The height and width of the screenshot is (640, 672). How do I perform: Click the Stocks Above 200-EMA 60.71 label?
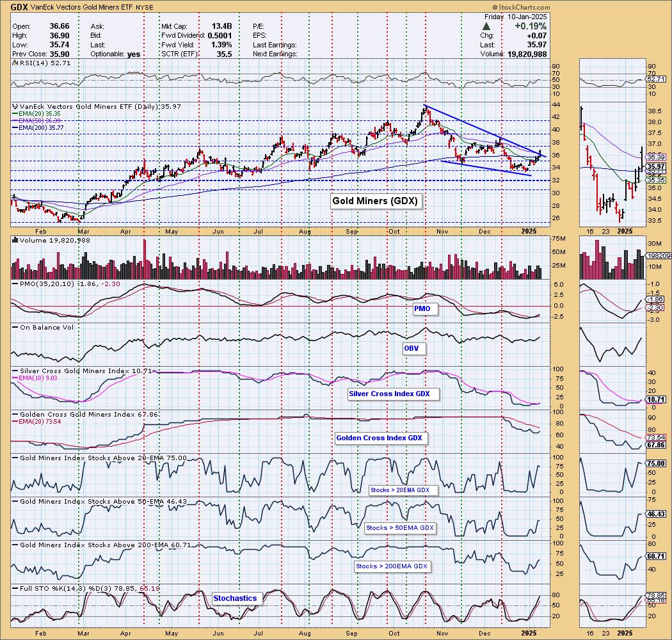point(105,545)
